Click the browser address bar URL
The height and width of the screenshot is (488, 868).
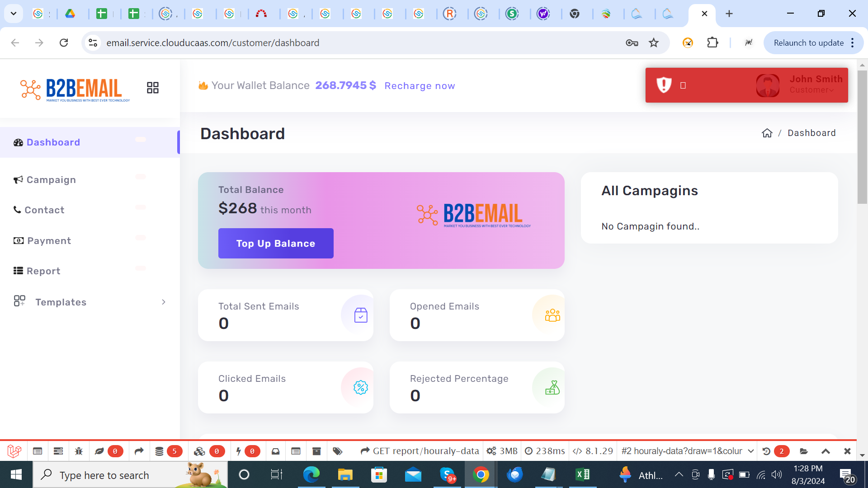tap(212, 43)
